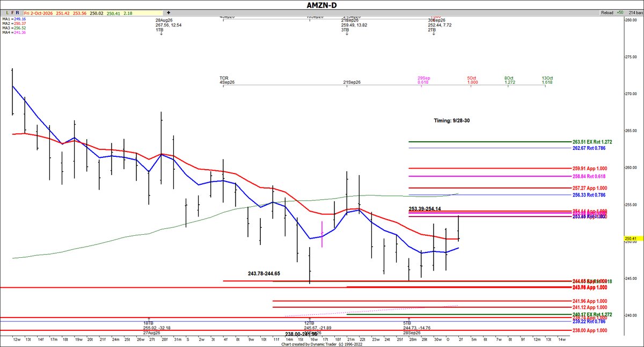Click the F button in chart header
This screenshot has height=347, width=644.
(12, 12)
